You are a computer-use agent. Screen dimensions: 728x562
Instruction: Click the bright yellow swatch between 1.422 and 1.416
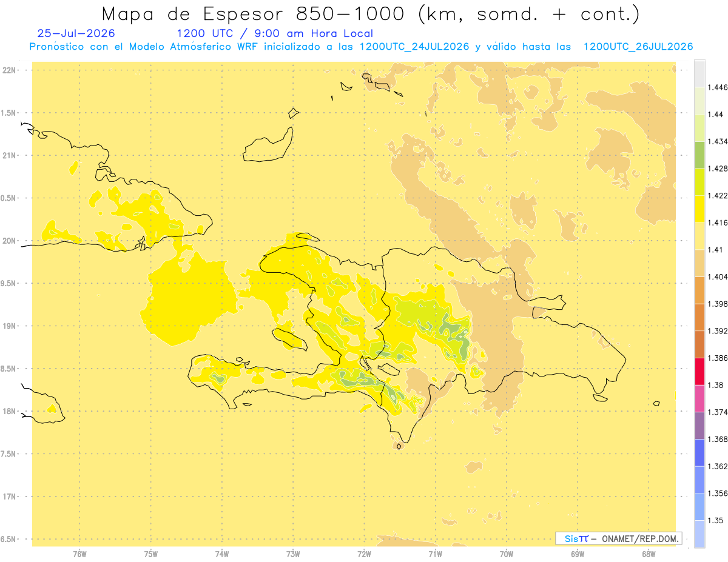pos(699,209)
